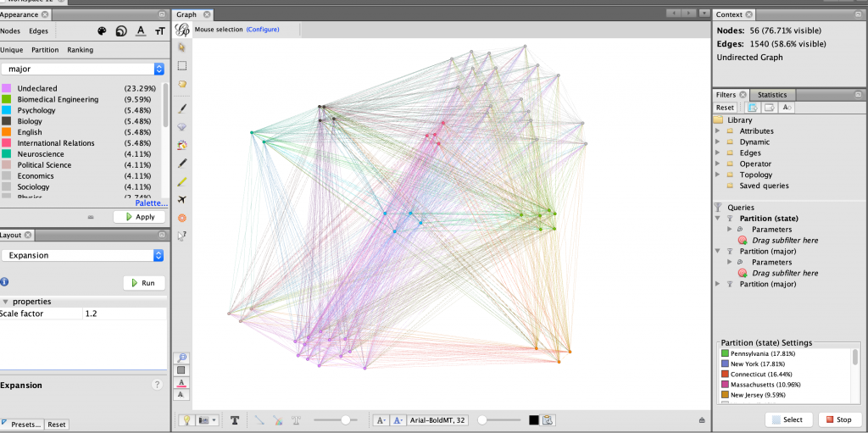868x433 pixels.
Task: Expand the Topology folder in Library
Action: click(755, 175)
